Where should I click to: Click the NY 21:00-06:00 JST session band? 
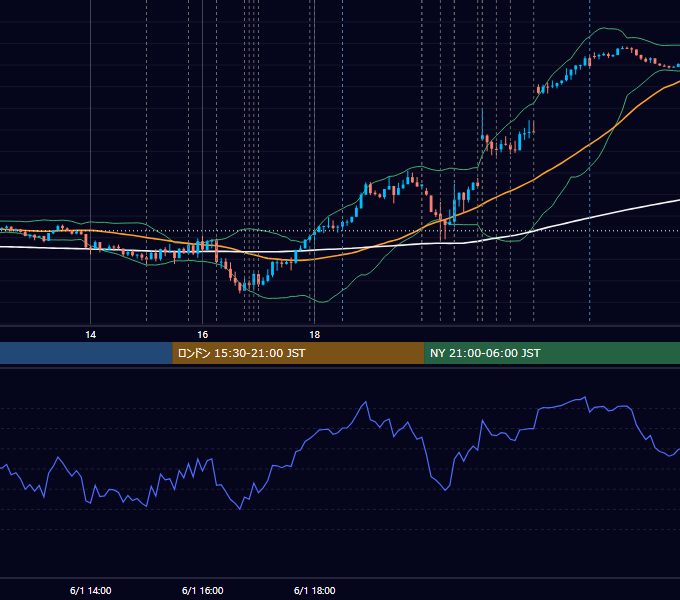click(x=552, y=353)
